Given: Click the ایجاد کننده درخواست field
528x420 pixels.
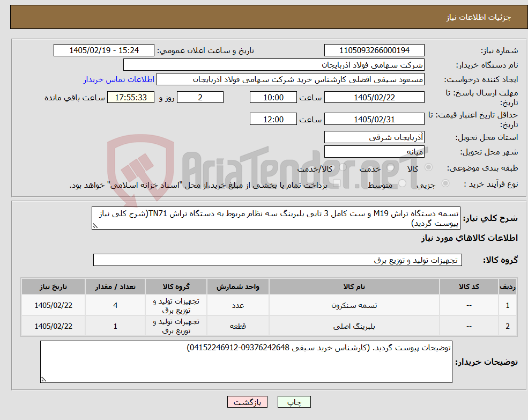Looking at the screenshot, I should click(x=290, y=79).
